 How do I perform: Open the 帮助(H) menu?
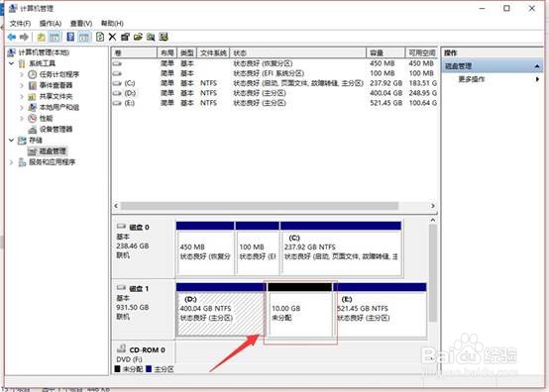coord(112,24)
